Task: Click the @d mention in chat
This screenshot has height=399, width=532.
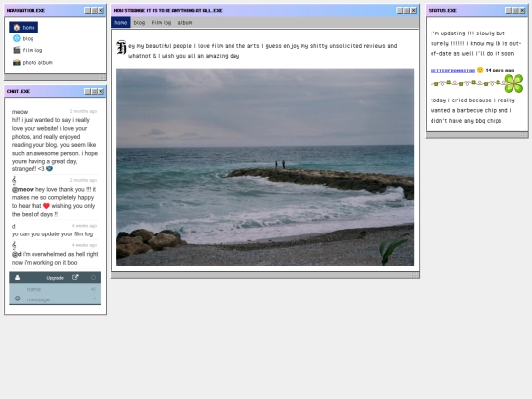Action: (x=17, y=254)
